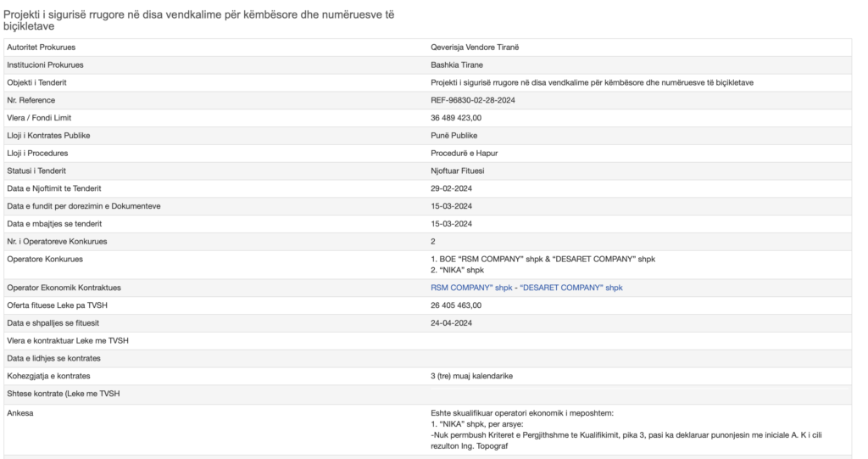Image resolution: width=868 pixels, height=459 pixels.
Task: Click the Nr. i Operatoreve Konkurues label
Action: click(x=57, y=243)
